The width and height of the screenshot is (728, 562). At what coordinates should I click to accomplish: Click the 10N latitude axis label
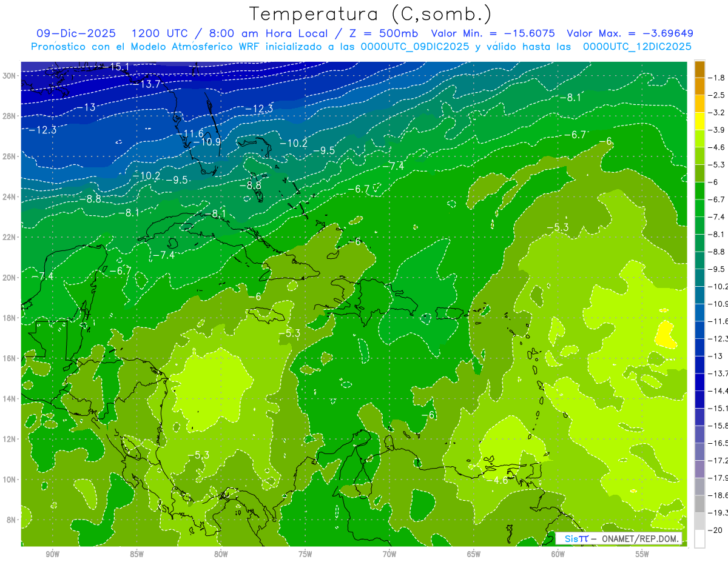pyautogui.click(x=10, y=480)
